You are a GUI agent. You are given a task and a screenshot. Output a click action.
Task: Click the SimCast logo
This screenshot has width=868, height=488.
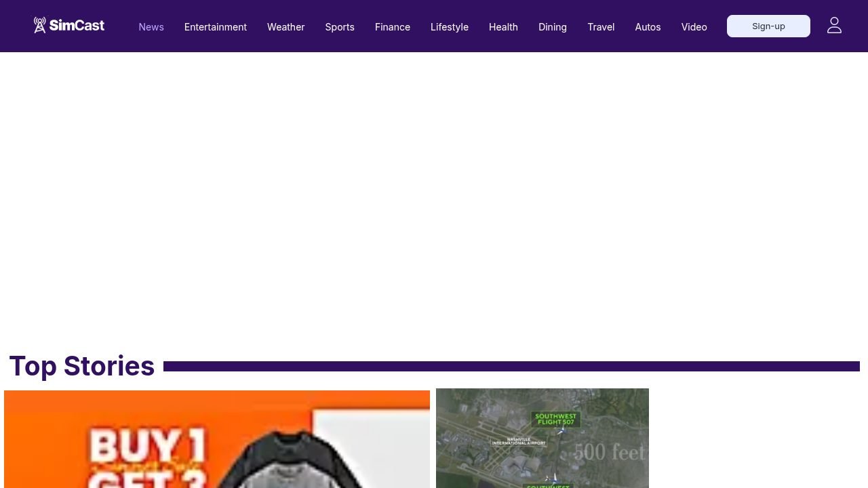point(69,26)
